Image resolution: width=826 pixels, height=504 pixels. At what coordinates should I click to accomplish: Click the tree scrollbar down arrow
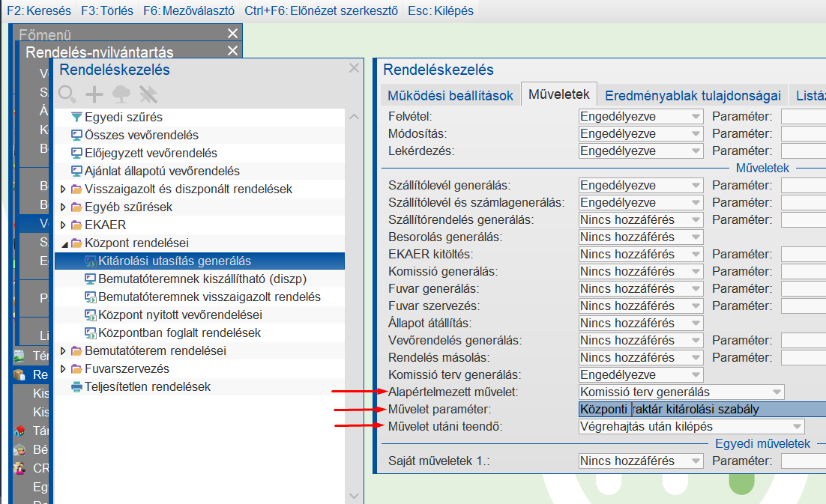[354, 496]
